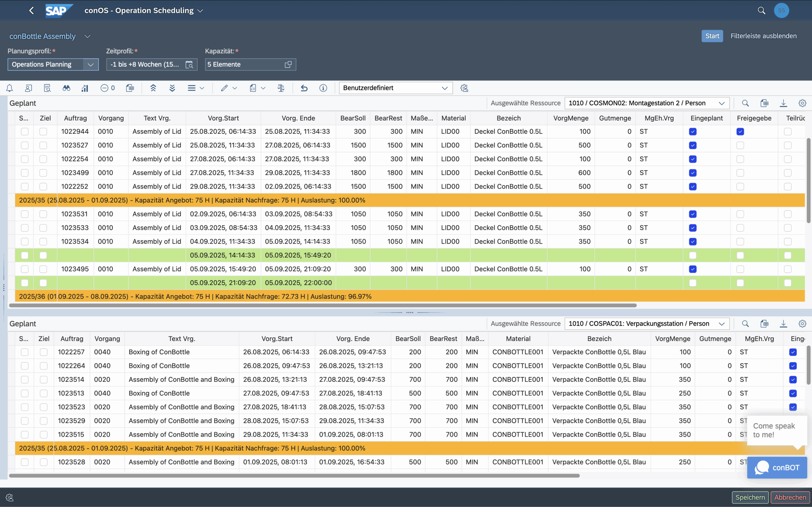This screenshot has height=507, width=812.
Task: Click the double-chevron move up icon
Action: (x=153, y=88)
